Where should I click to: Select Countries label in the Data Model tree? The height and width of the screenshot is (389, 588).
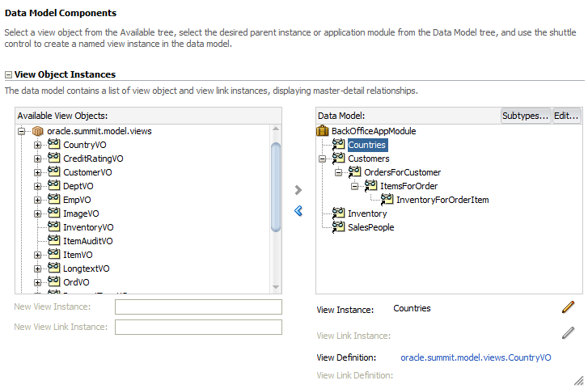[x=367, y=145]
